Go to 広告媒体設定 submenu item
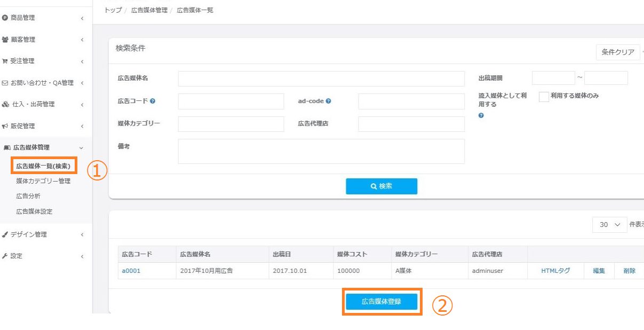The width and height of the screenshot is (644, 330). [x=34, y=211]
